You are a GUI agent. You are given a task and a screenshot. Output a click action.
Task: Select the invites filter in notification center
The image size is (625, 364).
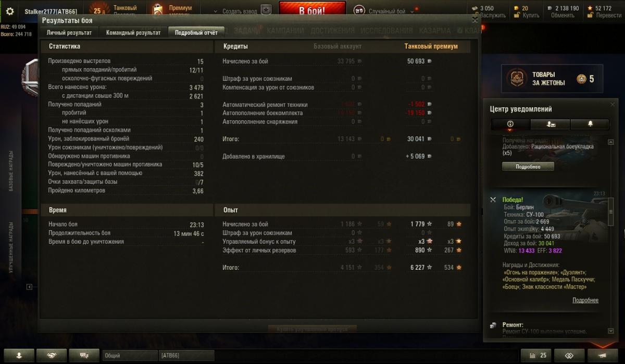550,124
